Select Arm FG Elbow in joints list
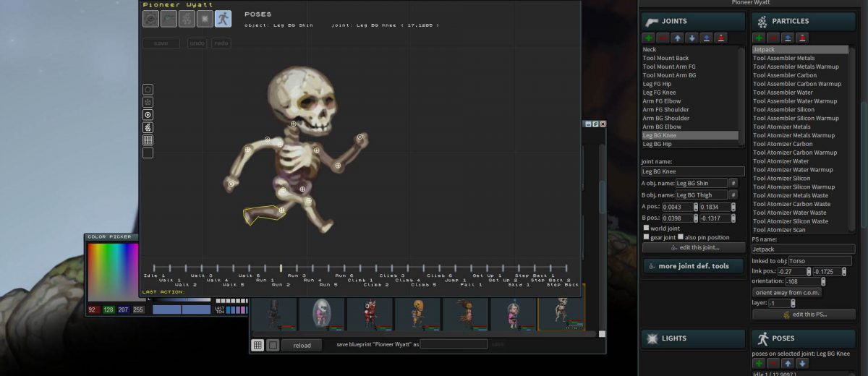The height and width of the screenshot is (376, 868). tap(690, 101)
